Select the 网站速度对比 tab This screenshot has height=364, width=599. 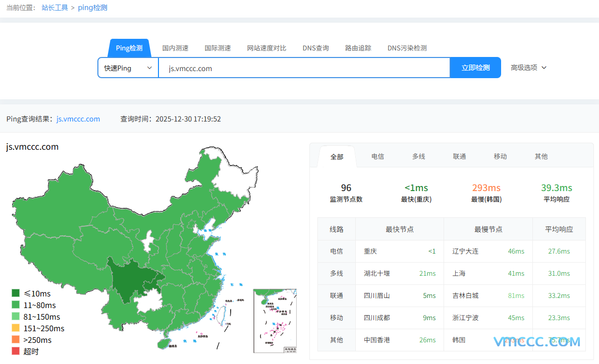coord(266,48)
